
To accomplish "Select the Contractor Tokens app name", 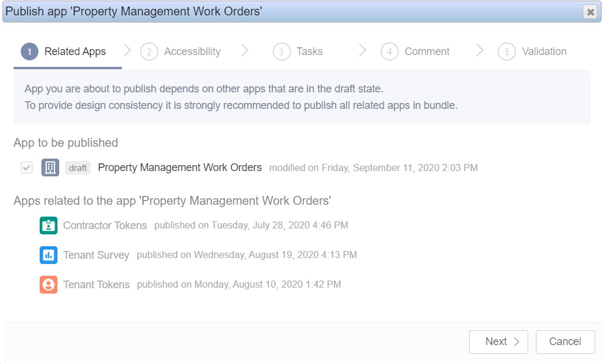I will tap(105, 226).
